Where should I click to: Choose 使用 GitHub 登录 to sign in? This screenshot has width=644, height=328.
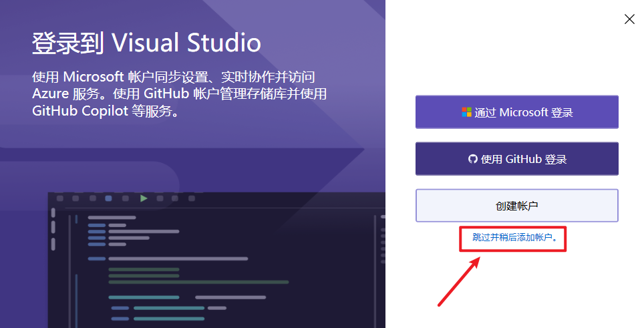pos(516,159)
